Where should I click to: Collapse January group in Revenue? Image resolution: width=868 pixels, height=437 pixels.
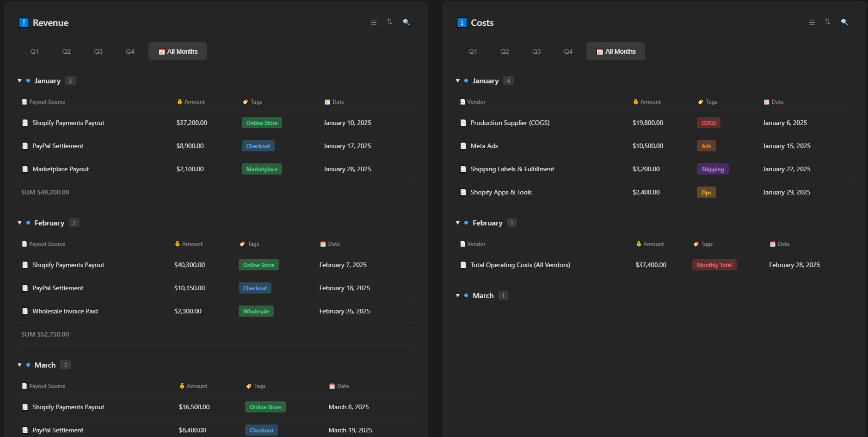pyautogui.click(x=19, y=81)
